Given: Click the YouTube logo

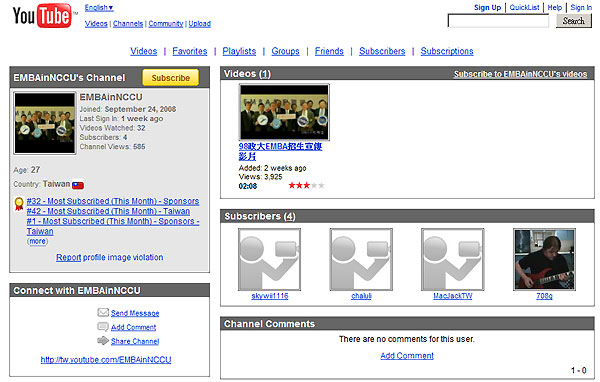Looking at the screenshot, I should click(x=42, y=16).
